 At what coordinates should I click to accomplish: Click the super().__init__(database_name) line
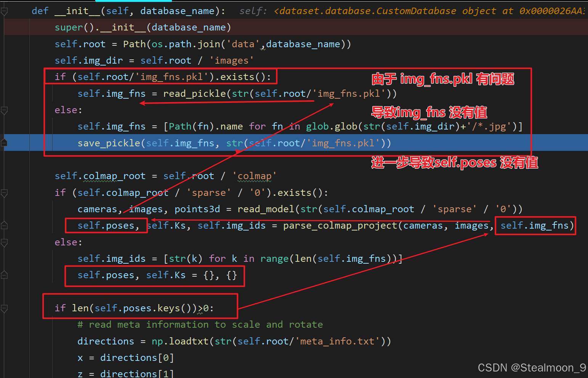pos(143,27)
